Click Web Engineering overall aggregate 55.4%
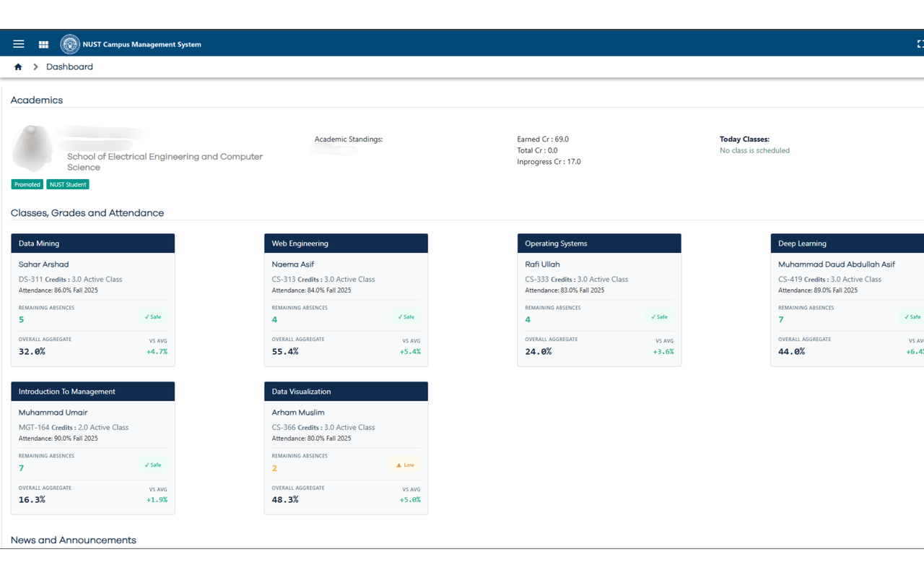Viewport: 924px width, 578px height. [x=285, y=352]
